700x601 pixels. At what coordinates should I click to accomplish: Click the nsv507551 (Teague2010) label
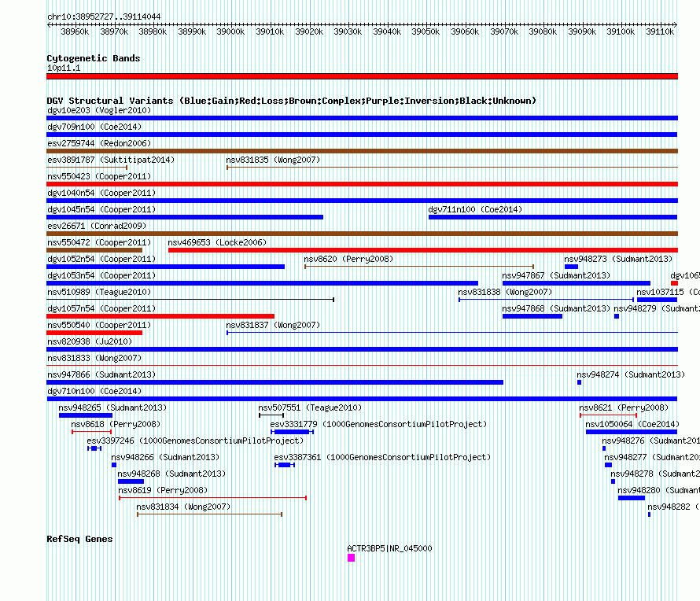(x=310, y=407)
